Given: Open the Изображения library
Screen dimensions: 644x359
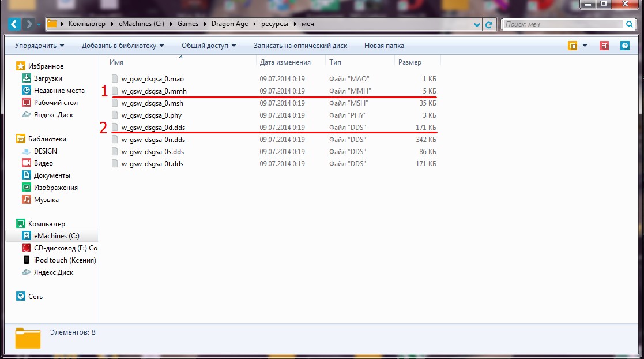Looking at the screenshot, I should click(55, 188).
